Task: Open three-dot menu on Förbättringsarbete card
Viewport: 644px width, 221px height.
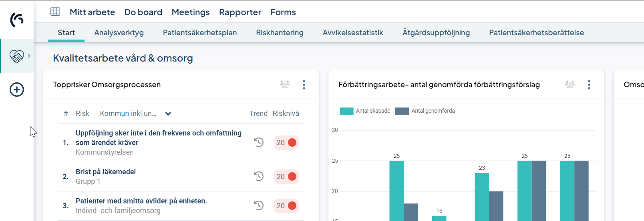Action: 589,85
